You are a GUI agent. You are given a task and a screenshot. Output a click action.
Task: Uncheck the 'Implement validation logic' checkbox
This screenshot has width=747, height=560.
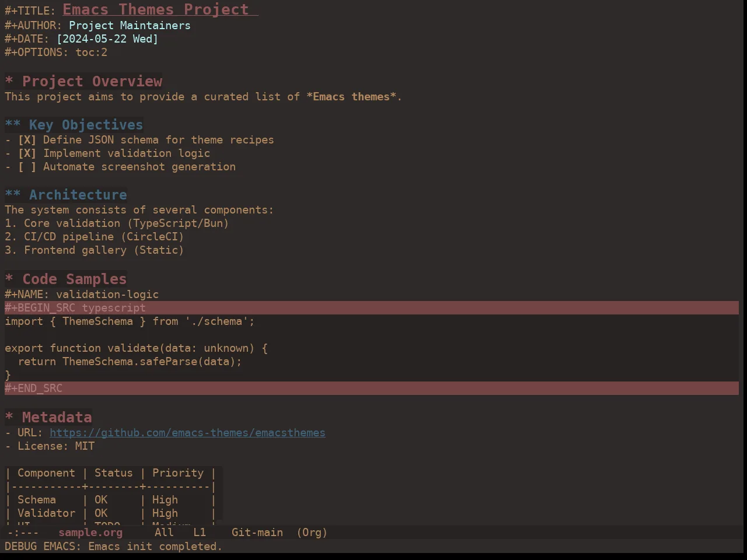click(x=27, y=153)
